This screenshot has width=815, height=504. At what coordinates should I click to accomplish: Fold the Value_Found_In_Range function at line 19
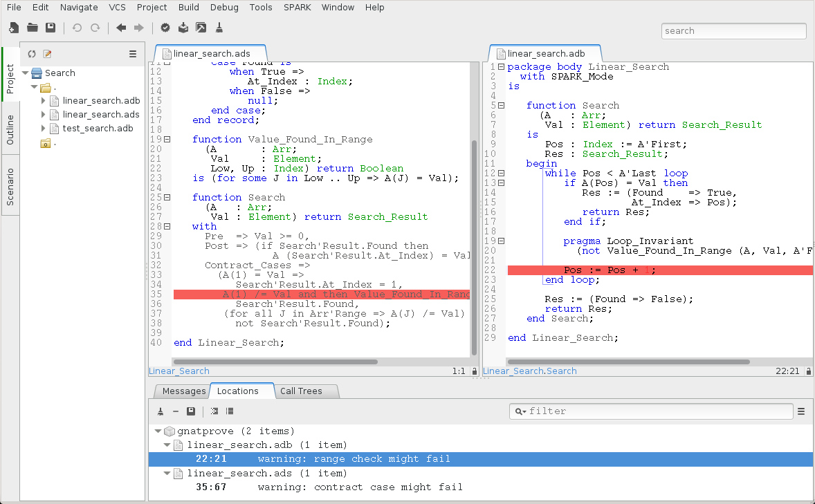point(167,139)
